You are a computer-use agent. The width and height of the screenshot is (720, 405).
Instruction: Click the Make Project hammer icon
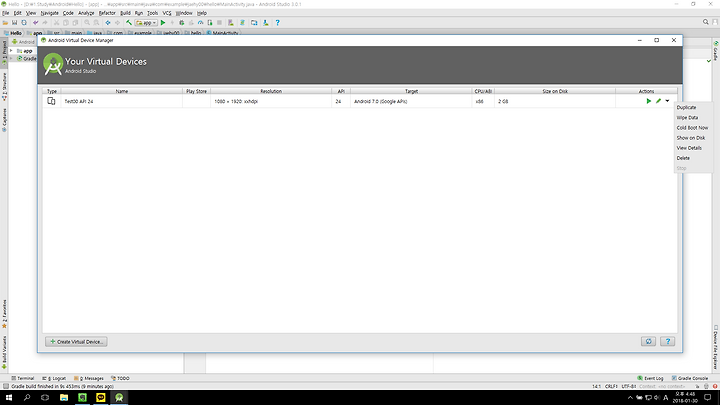[129, 22]
